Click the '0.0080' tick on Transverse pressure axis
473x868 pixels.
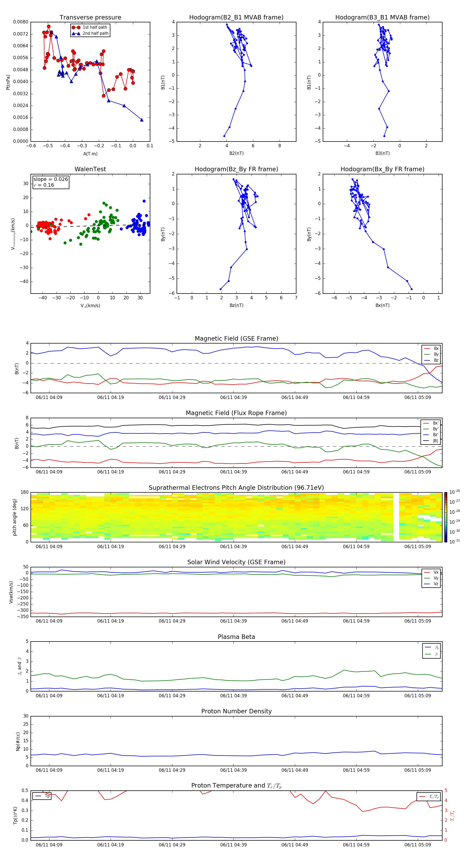pyautogui.click(x=21, y=22)
